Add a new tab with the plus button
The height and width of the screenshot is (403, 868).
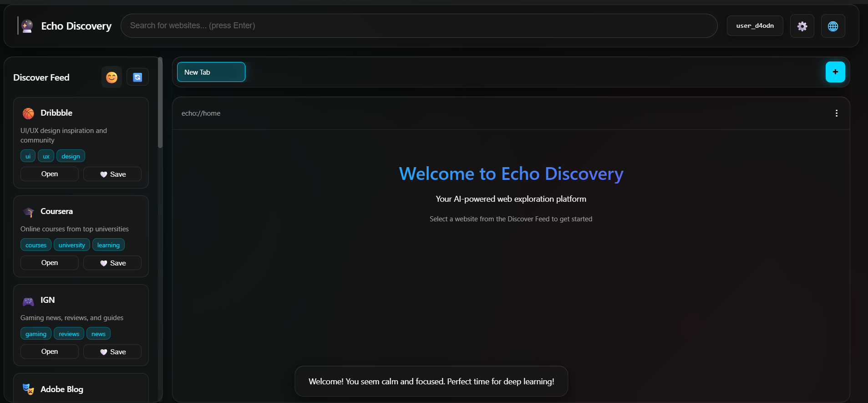[835, 72]
